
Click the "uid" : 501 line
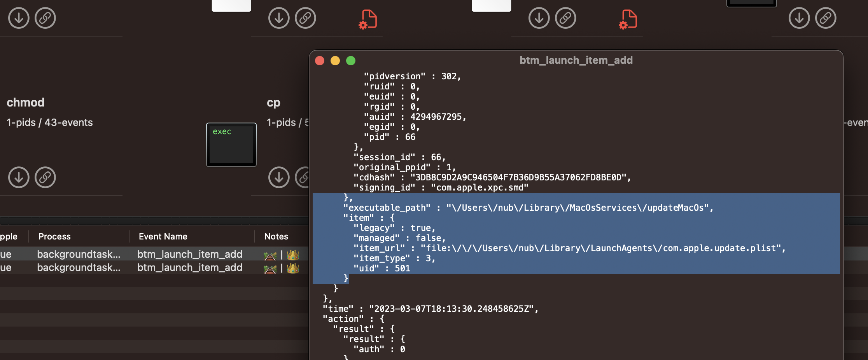click(381, 268)
